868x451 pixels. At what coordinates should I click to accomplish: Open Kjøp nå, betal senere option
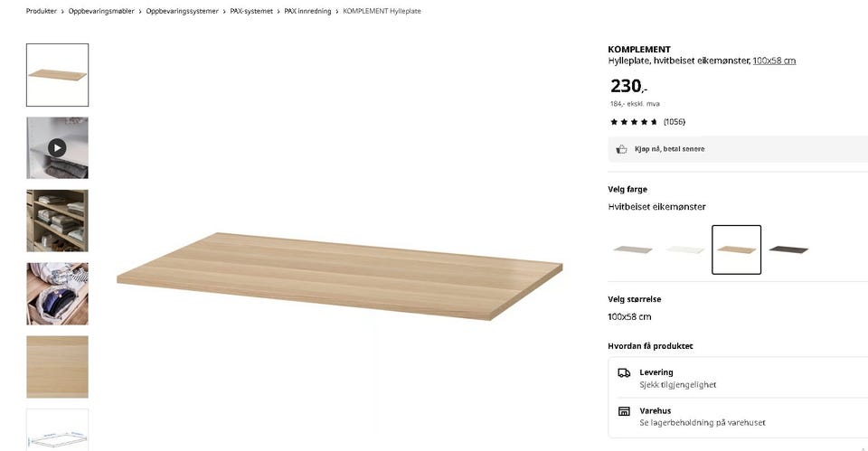click(669, 149)
